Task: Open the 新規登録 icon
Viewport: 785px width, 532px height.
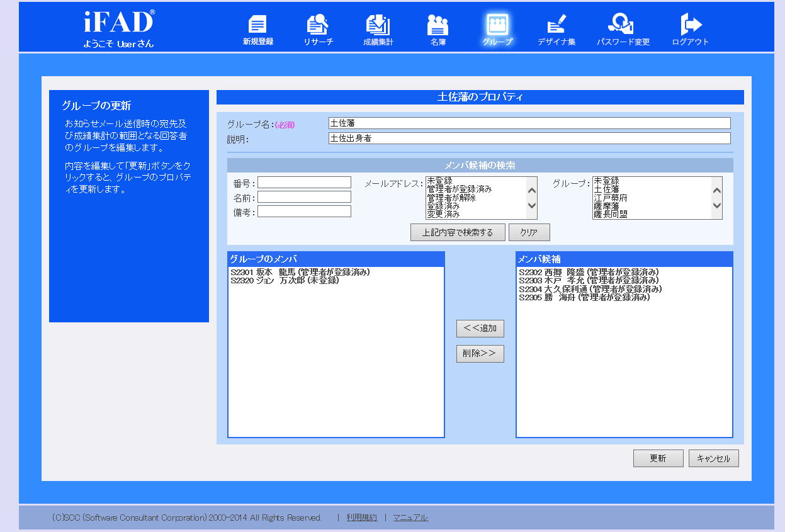Action: pyautogui.click(x=257, y=30)
